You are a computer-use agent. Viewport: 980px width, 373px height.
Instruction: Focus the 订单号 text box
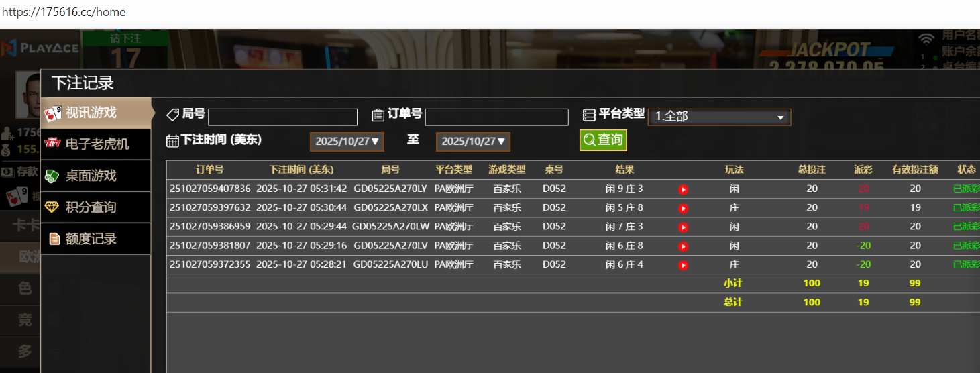coord(492,117)
